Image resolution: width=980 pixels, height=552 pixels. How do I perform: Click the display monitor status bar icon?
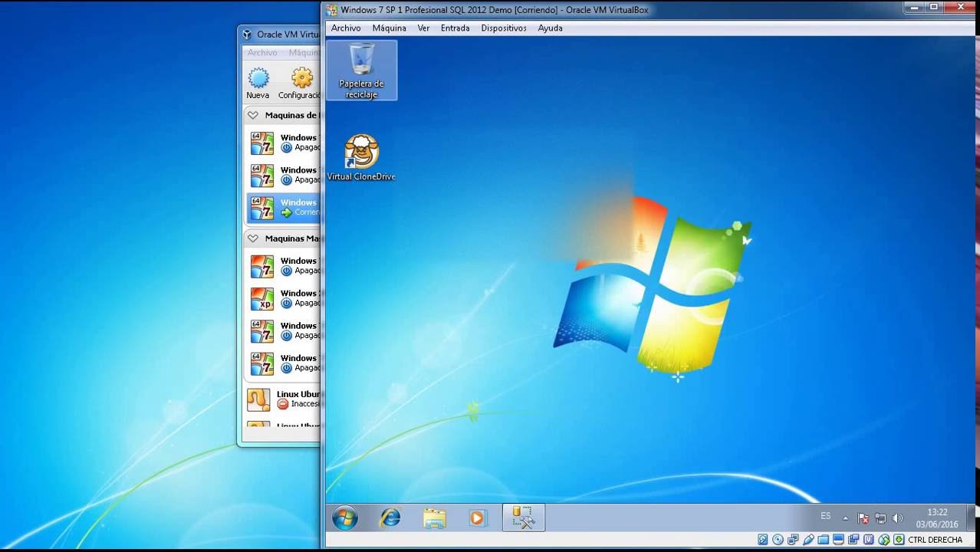(839, 540)
